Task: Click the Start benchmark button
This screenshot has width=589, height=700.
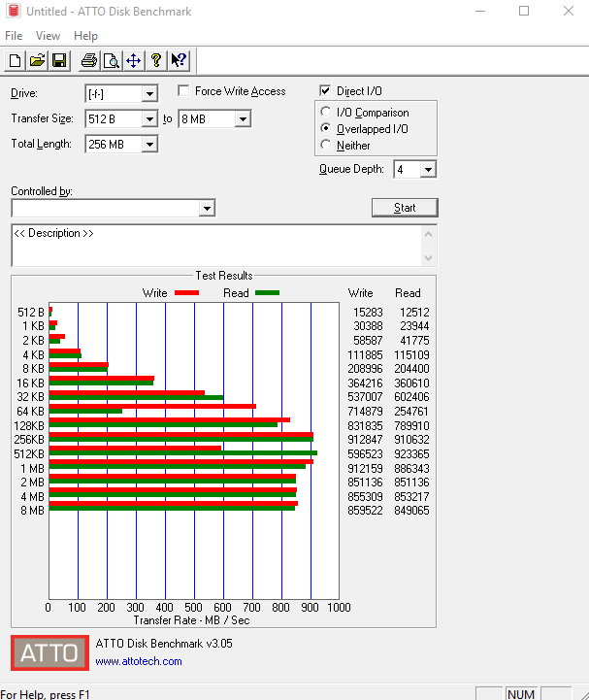Action: pyautogui.click(x=405, y=208)
